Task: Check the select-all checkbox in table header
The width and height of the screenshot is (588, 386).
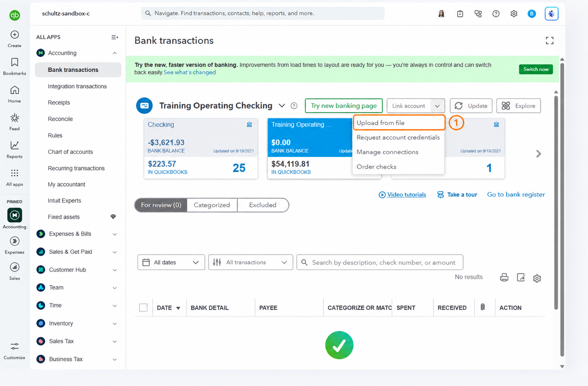Action: pyautogui.click(x=143, y=308)
